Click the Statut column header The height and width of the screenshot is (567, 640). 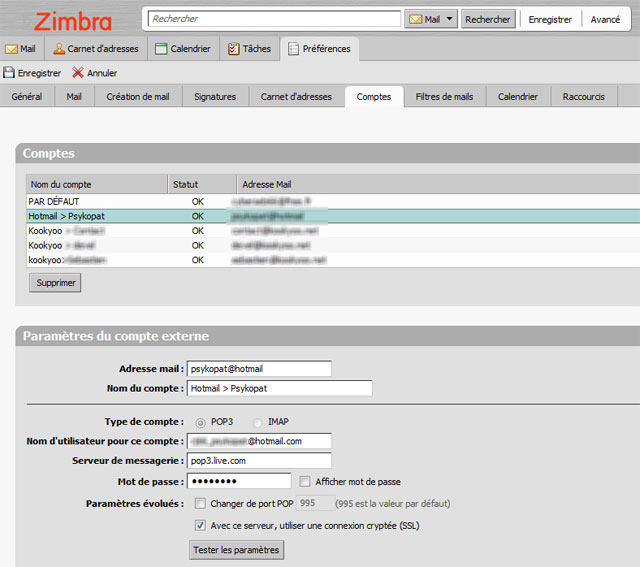point(202,185)
